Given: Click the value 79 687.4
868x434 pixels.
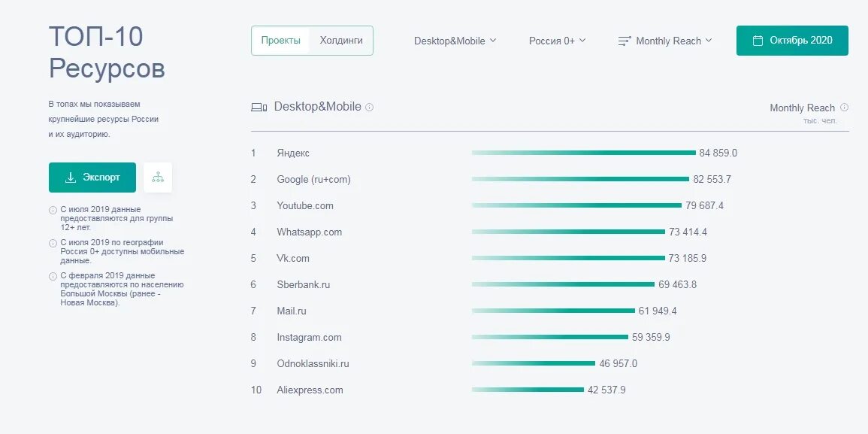Looking at the screenshot, I should click(x=704, y=205).
